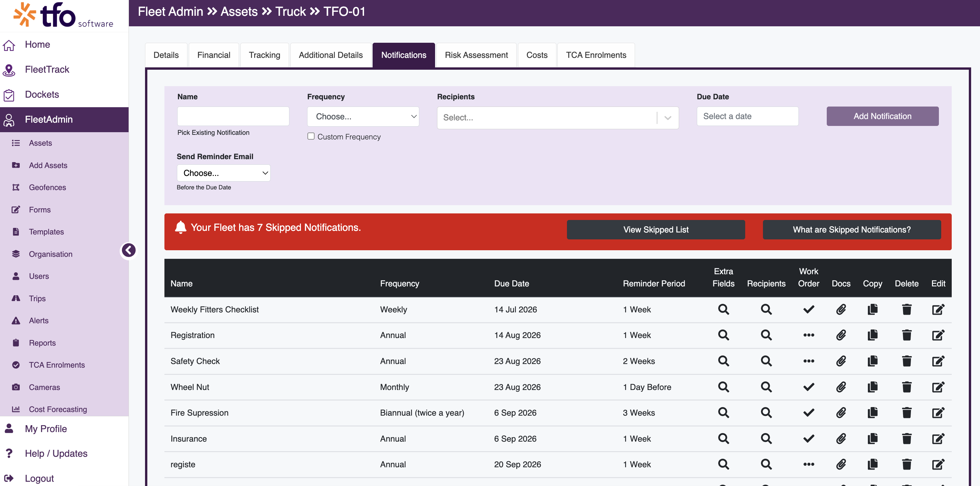Collapse the sidebar with the arrow icon
The image size is (980, 486).
(129, 250)
